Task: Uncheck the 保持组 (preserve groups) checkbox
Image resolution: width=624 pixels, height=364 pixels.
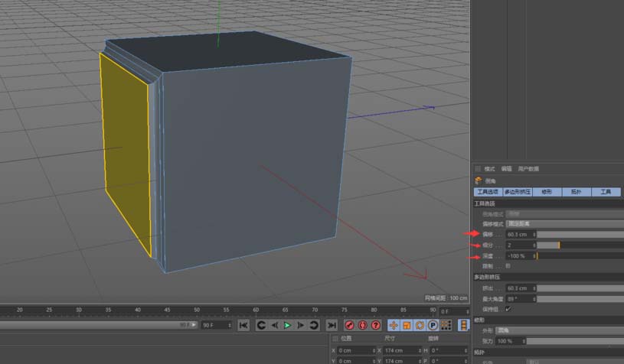Action: [x=508, y=309]
